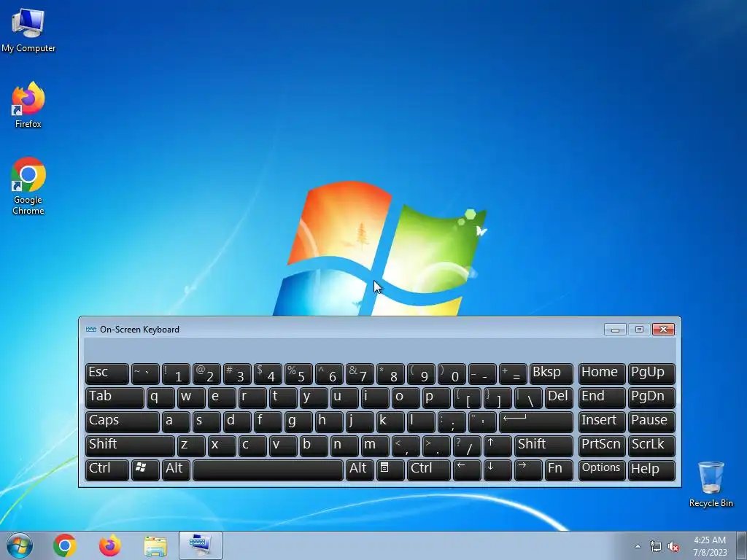Click the equals plus key
Screen dimensions: 747x560
(513, 374)
